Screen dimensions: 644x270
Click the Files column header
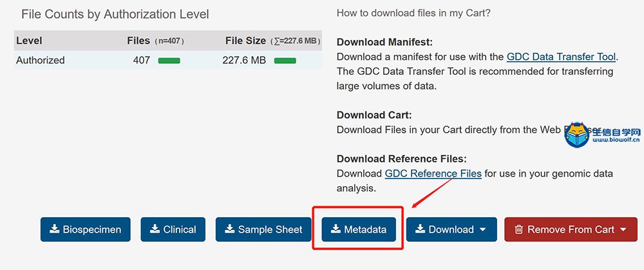click(x=138, y=41)
